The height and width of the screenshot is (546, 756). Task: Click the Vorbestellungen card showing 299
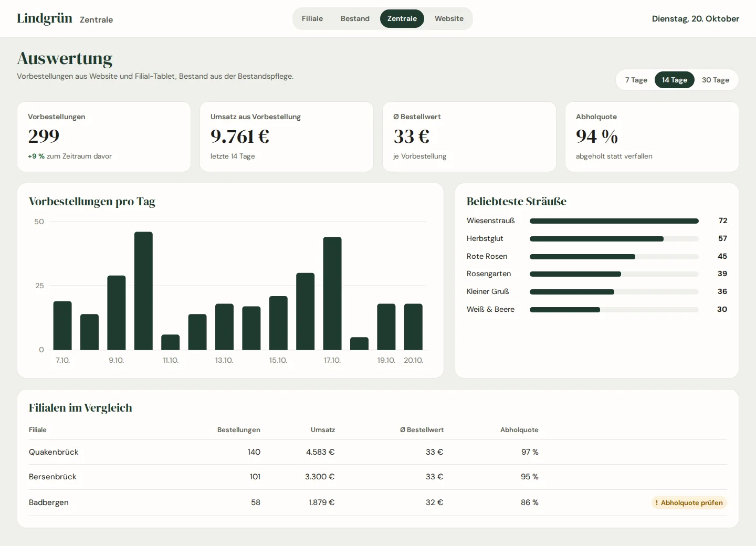[x=104, y=136]
